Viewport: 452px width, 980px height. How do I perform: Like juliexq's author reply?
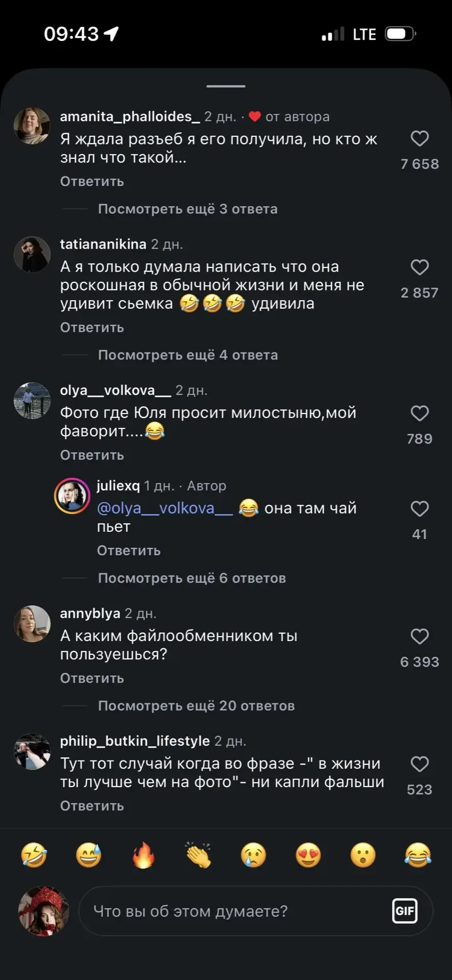click(x=419, y=508)
